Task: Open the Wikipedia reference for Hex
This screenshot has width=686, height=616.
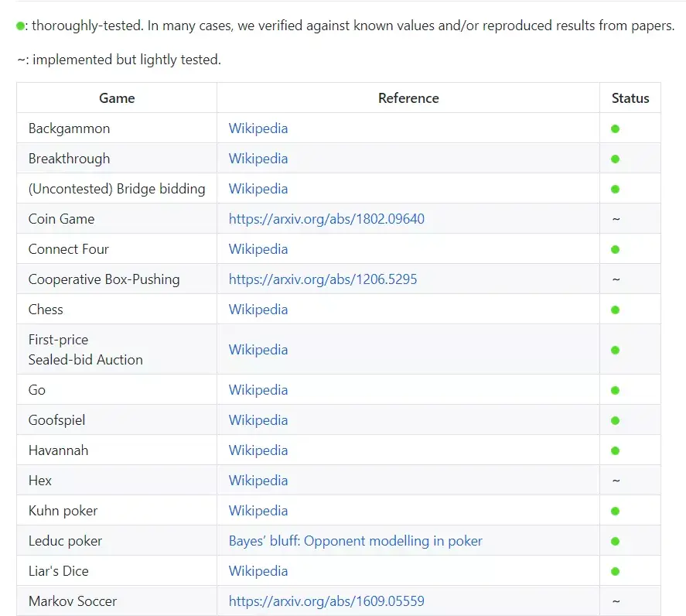Action: (x=258, y=481)
